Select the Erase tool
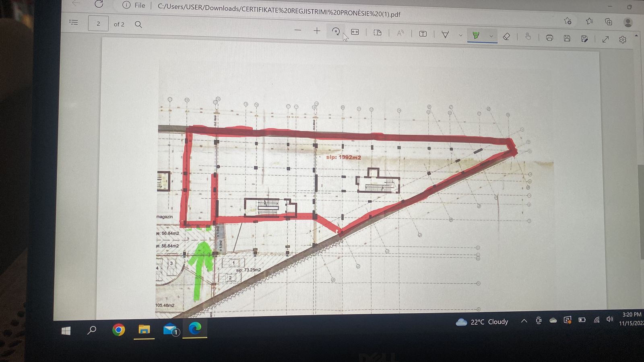 pyautogui.click(x=507, y=37)
